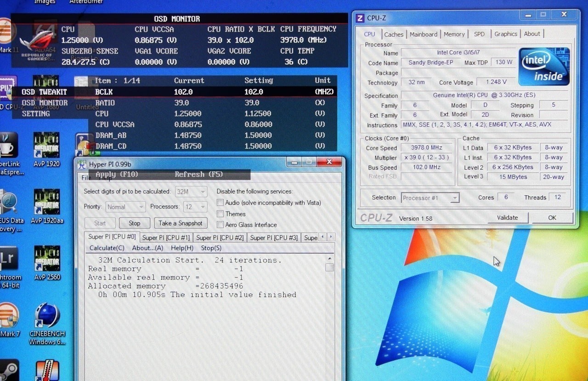Select the DRAM_CD row in OSD TweakIt

click(x=213, y=146)
